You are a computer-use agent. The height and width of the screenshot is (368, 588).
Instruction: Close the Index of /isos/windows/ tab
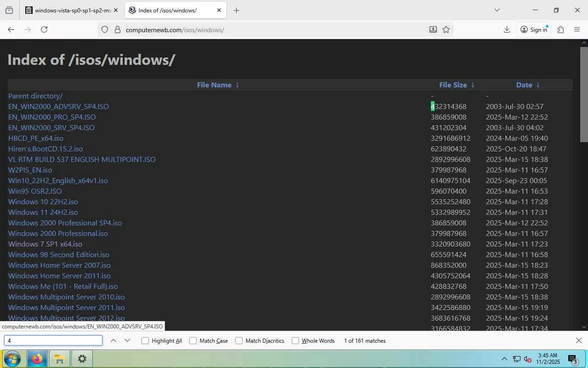click(x=219, y=10)
